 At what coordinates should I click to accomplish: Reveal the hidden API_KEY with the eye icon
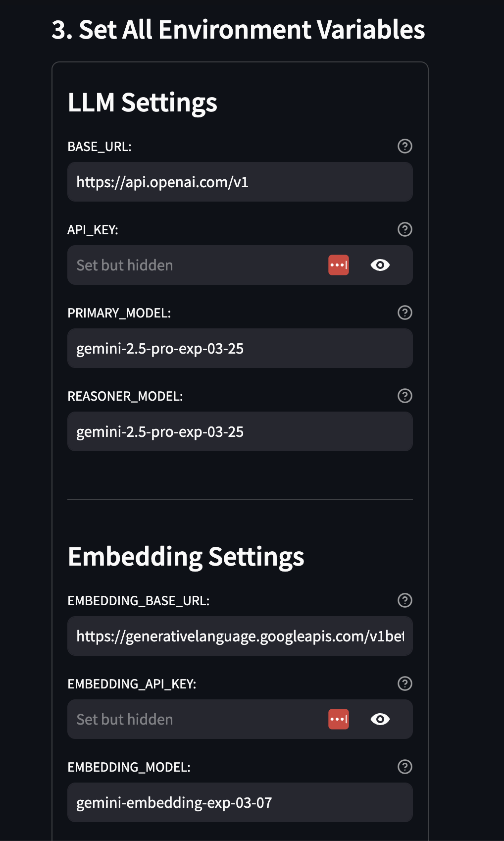tap(380, 265)
